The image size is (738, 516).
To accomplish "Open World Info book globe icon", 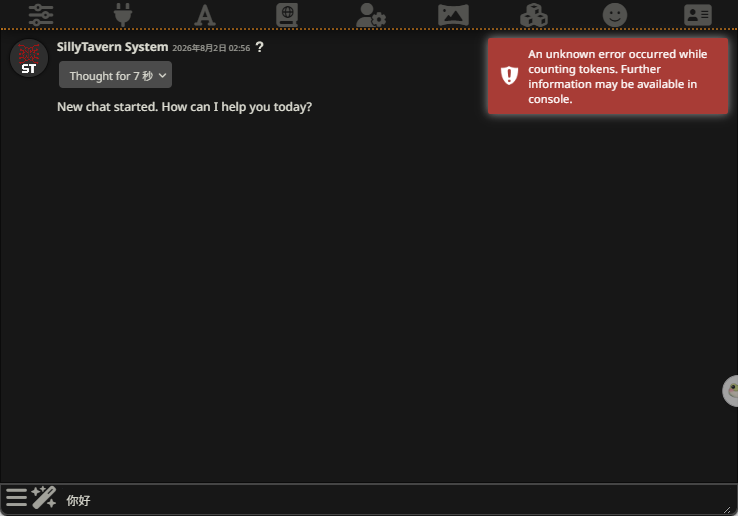I will pos(287,15).
